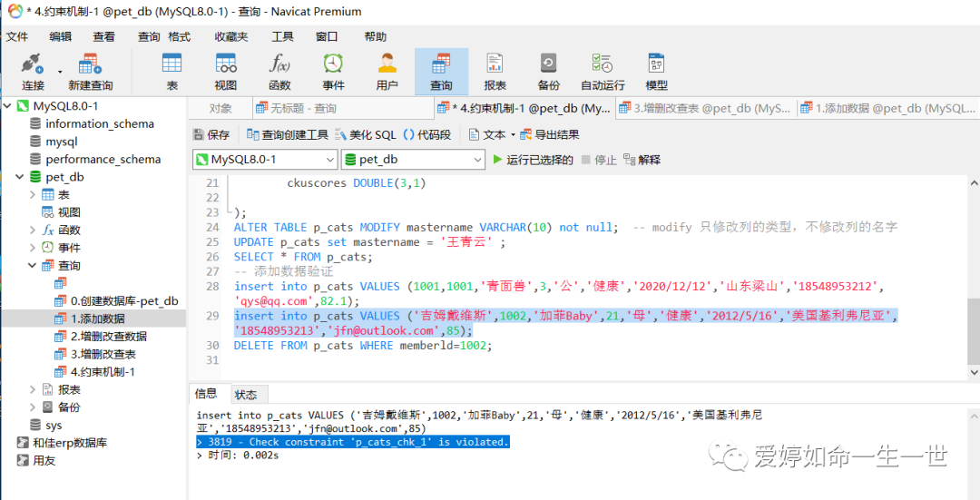Open the 查看 menu

[x=103, y=37]
